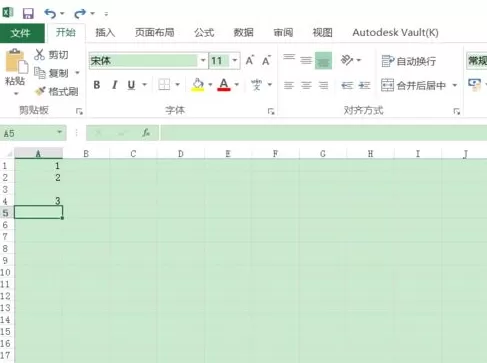Click the 宋体 font name box

143,61
